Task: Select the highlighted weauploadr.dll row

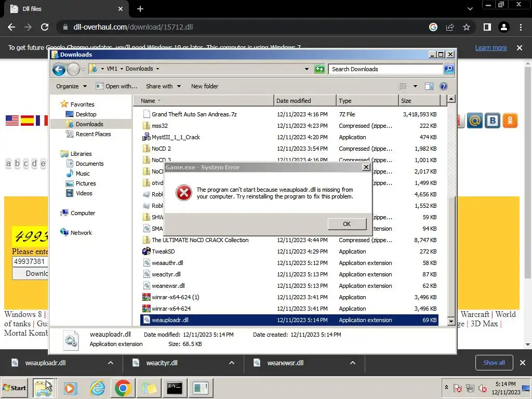Action: [289, 320]
